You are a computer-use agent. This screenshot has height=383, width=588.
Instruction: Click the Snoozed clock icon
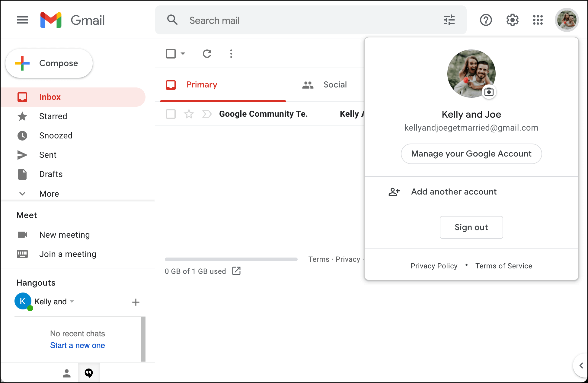point(22,135)
